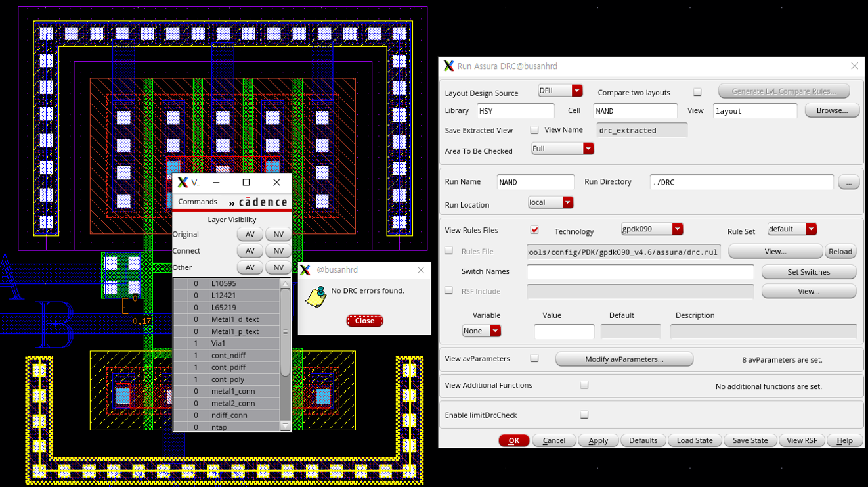Click the Browse... button
The width and height of the screenshot is (868, 487).
tap(833, 110)
